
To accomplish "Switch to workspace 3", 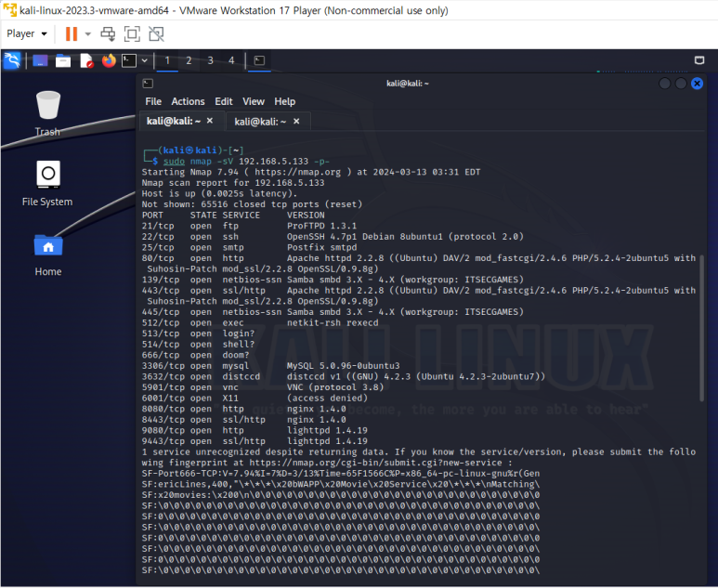I will click(x=210, y=60).
